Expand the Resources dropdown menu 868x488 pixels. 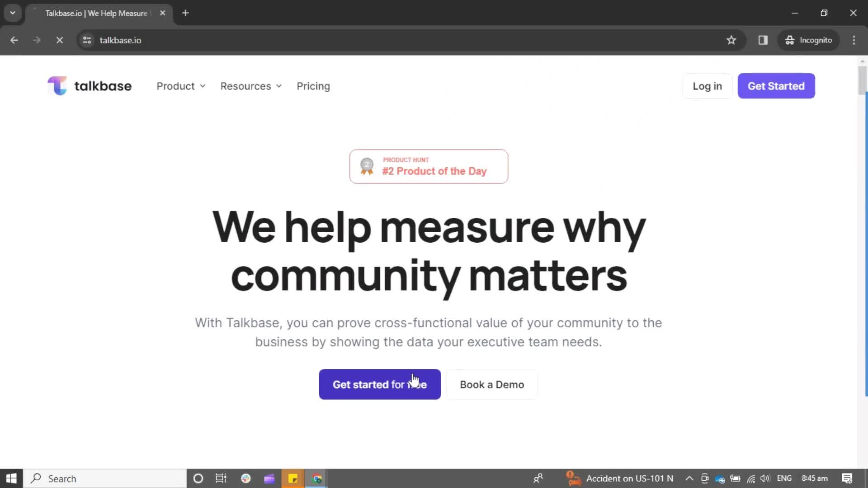[250, 86]
